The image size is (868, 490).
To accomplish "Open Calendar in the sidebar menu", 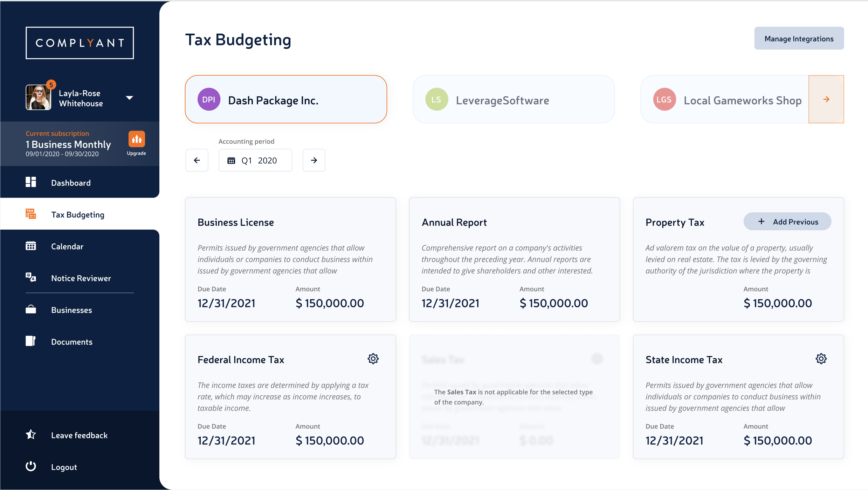I will 67,246.
